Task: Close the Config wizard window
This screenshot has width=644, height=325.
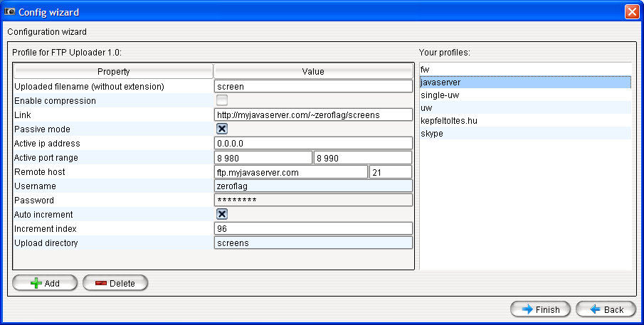Action: pyautogui.click(x=632, y=12)
